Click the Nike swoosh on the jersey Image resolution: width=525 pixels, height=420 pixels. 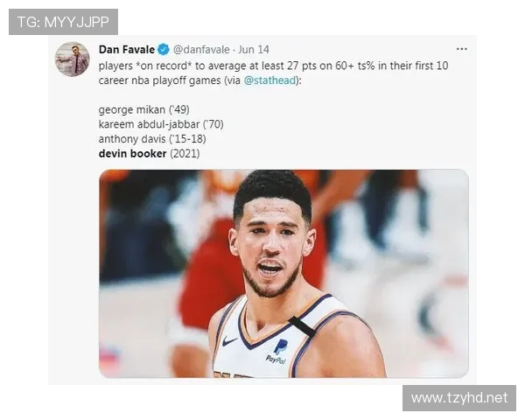229,341
